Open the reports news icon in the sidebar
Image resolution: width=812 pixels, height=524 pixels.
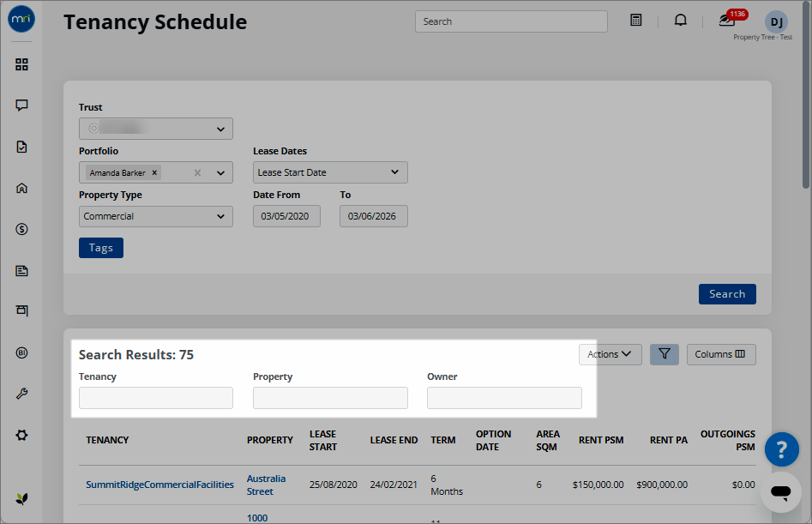pyautogui.click(x=21, y=270)
